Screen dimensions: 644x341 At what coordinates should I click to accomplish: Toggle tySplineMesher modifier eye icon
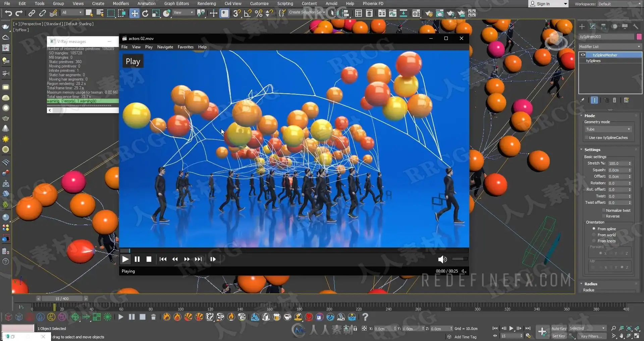[583, 55]
